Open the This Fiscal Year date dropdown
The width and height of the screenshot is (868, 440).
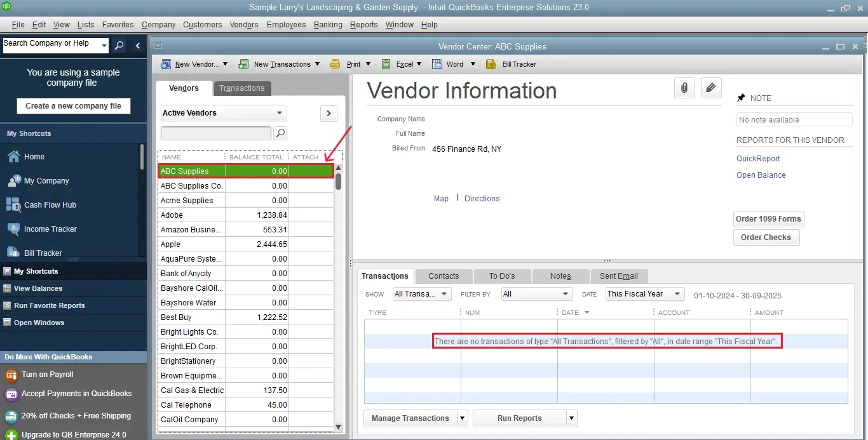tap(677, 294)
